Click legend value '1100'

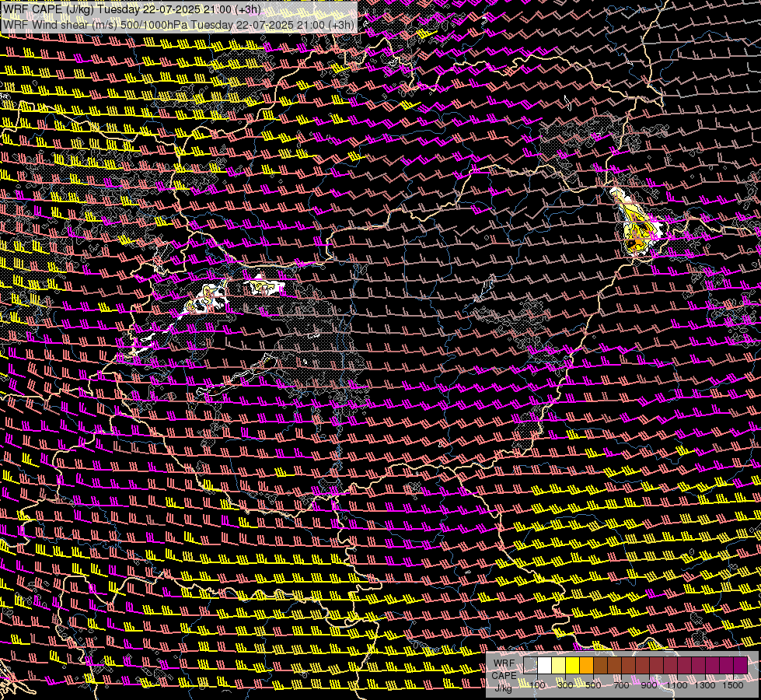coord(677,685)
